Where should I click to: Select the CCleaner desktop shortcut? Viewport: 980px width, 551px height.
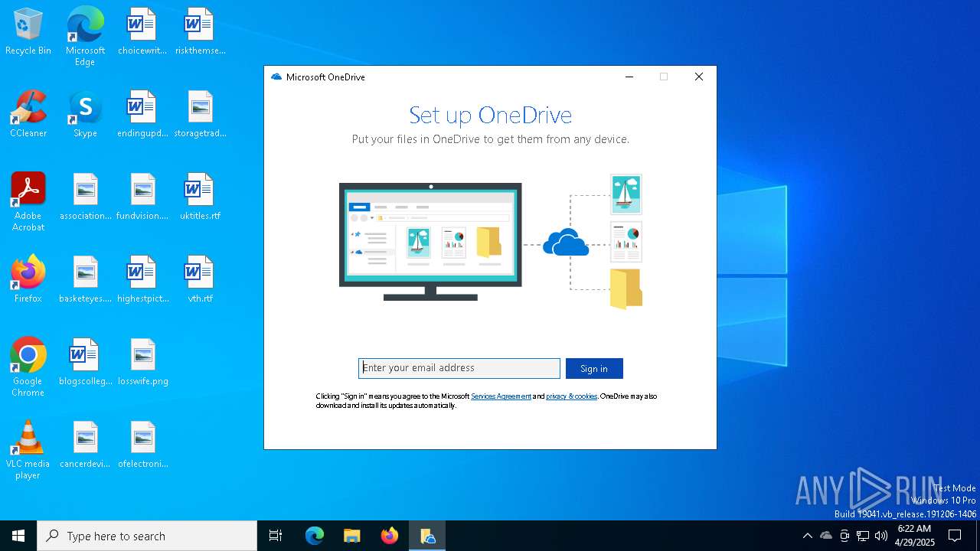pyautogui.click(x=28, y=115)
